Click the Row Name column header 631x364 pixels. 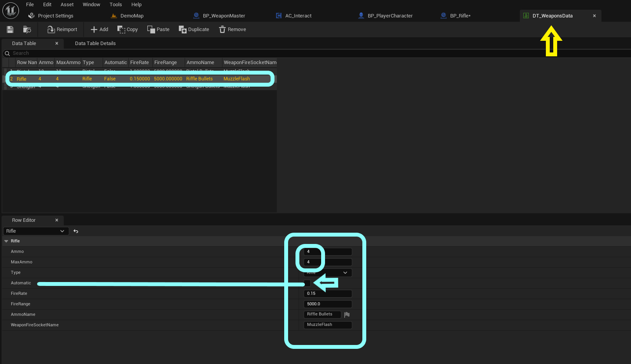point(26,63)
